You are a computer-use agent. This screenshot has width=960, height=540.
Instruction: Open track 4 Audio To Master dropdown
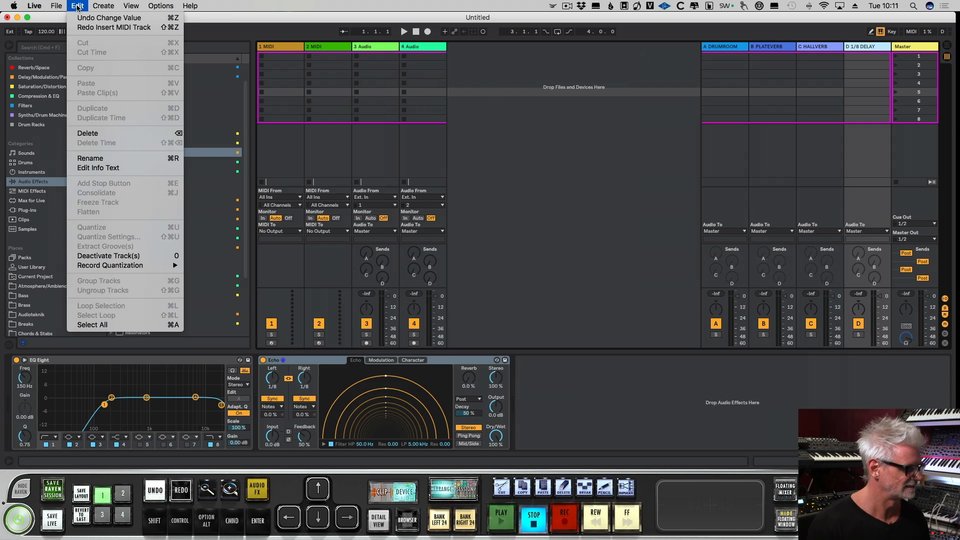pos(423,231)
